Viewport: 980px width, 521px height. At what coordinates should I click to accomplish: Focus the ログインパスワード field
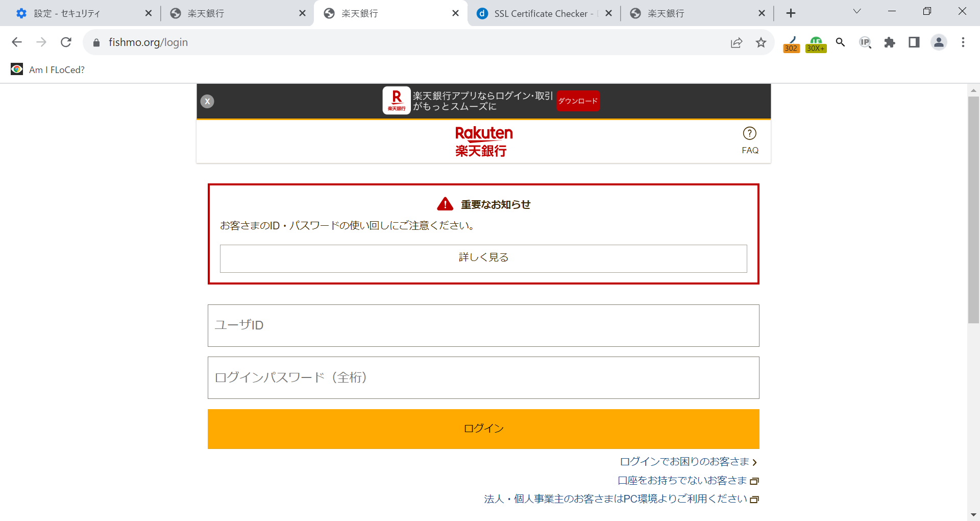point(483,377)
